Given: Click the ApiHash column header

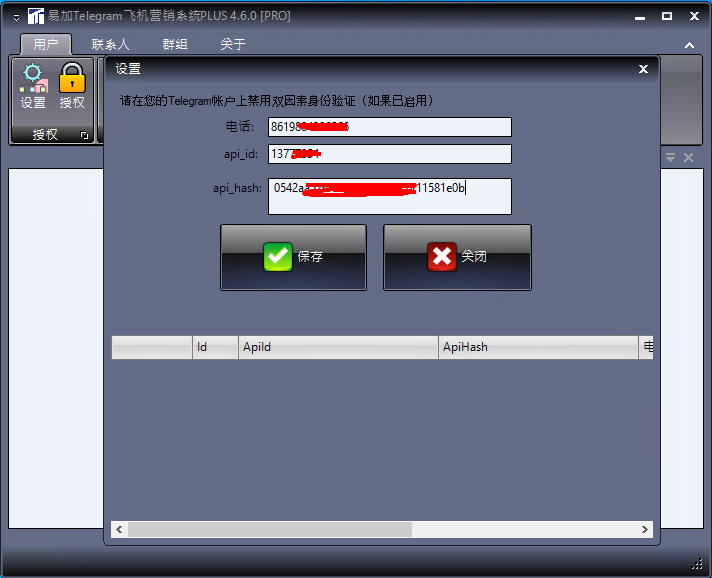Looking at the screenshot, I should point(538,347).
